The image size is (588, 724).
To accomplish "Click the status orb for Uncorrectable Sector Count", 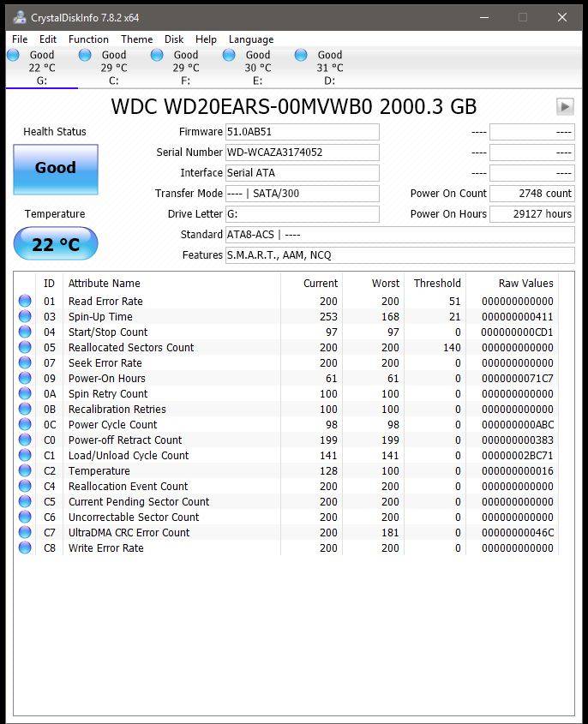I will (25, 517).
